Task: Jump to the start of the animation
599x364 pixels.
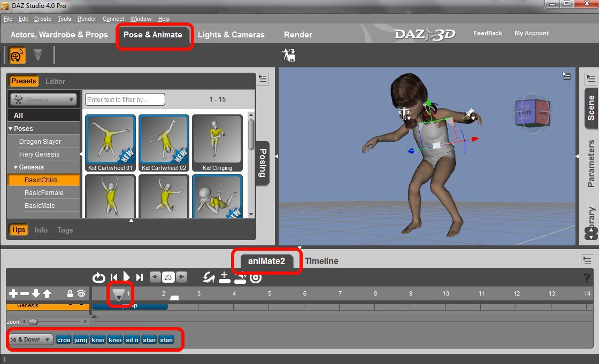Action: point(114,277)
